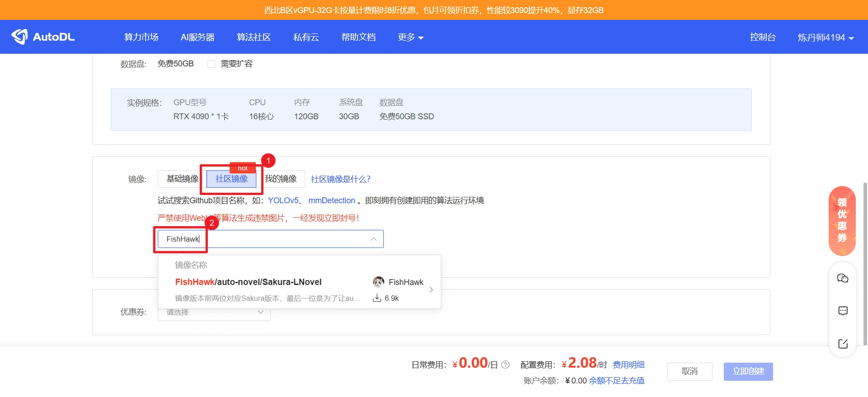Select the 我的镜像 option
The width and height of the screenshot is (868, 397).
click(281, 179)
